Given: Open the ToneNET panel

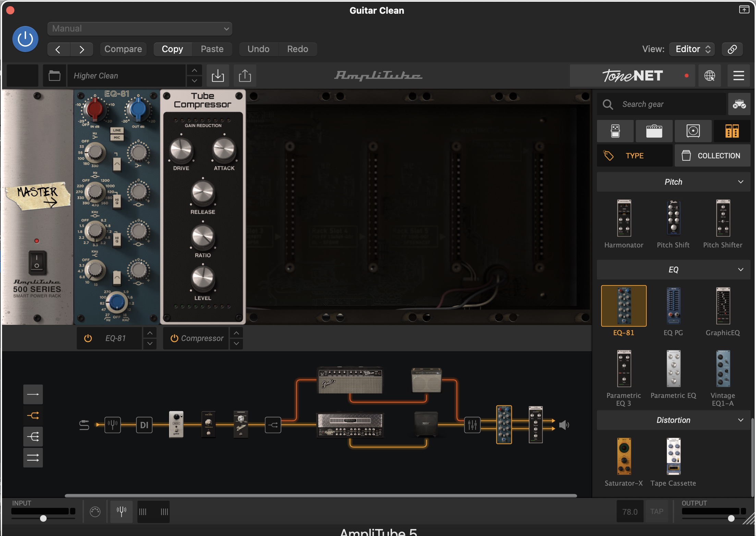Looking at the screenshot, I should pos(632,76).
